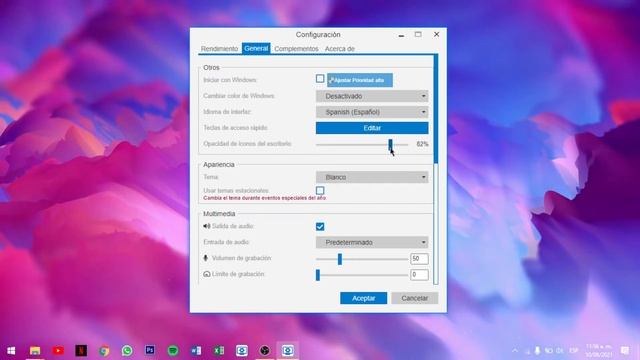The image size is (640, 360).
Task: Uncheck the Salida de audio checkbox
Action: [320, 227]
